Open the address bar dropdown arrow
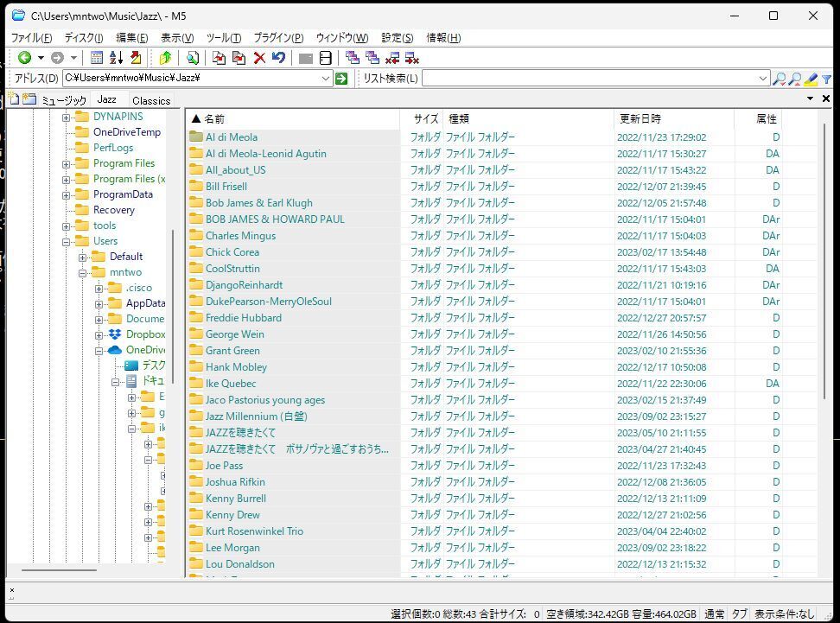Viewport: 840px width, 623px height. [326, 79]
